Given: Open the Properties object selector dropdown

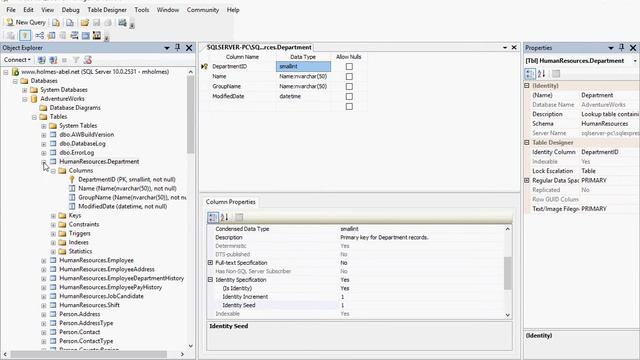Looking at the screenshot, I should point(635,61).
